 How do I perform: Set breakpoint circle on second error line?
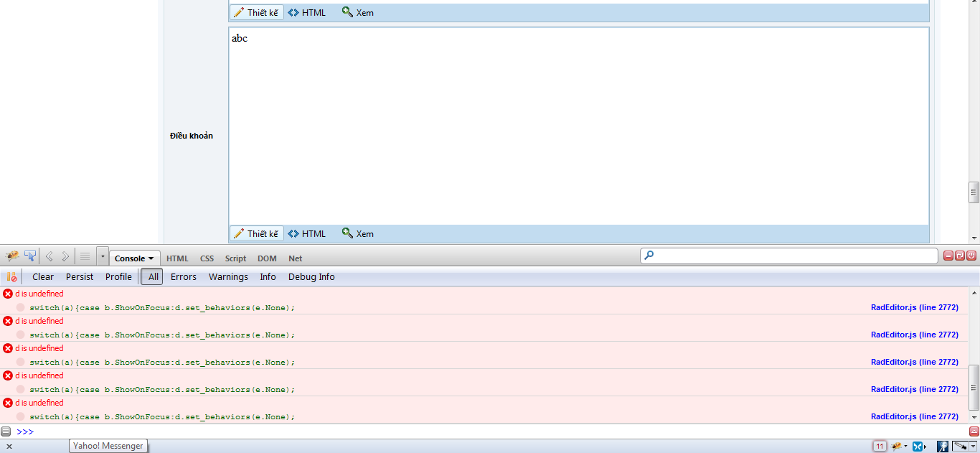(21, 335)
